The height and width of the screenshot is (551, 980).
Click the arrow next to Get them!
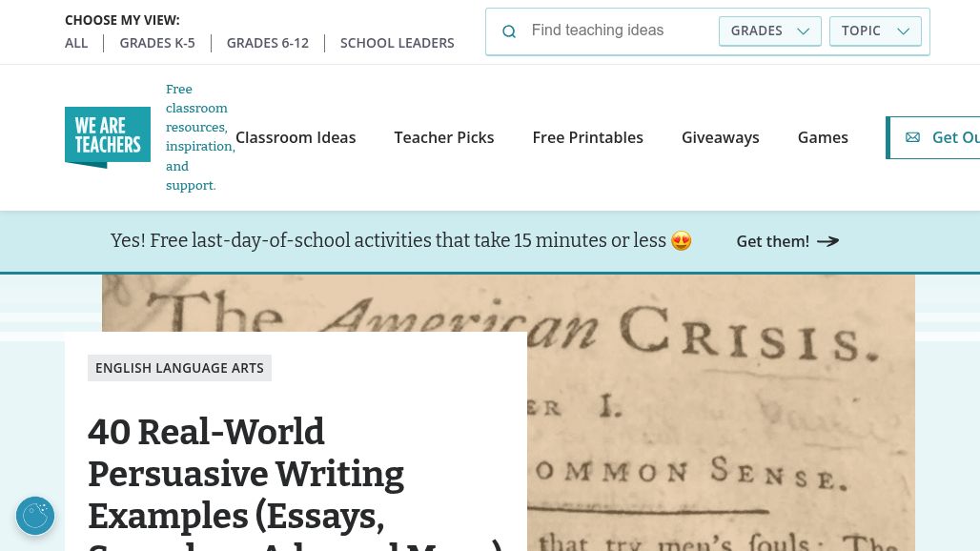(x=828, y=241)
